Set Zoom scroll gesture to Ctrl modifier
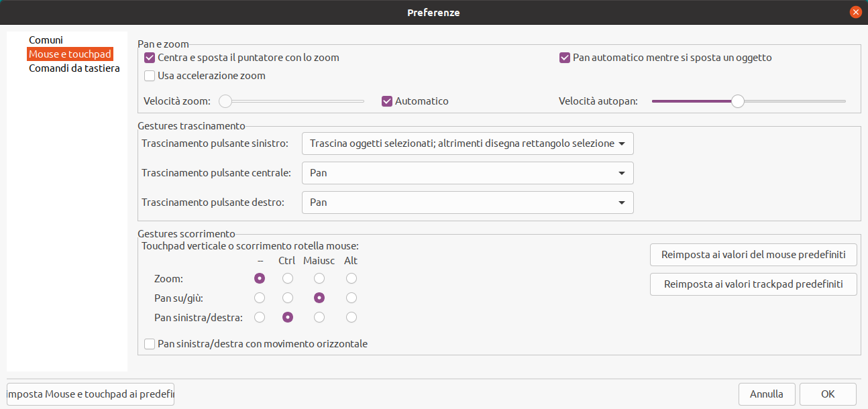 click(287, 278)
